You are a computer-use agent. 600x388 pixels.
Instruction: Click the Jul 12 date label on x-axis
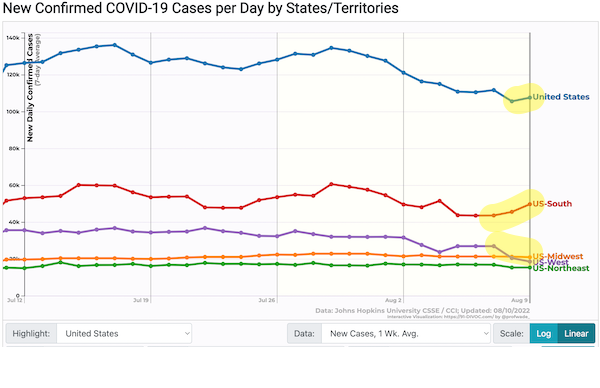[15, 300]
